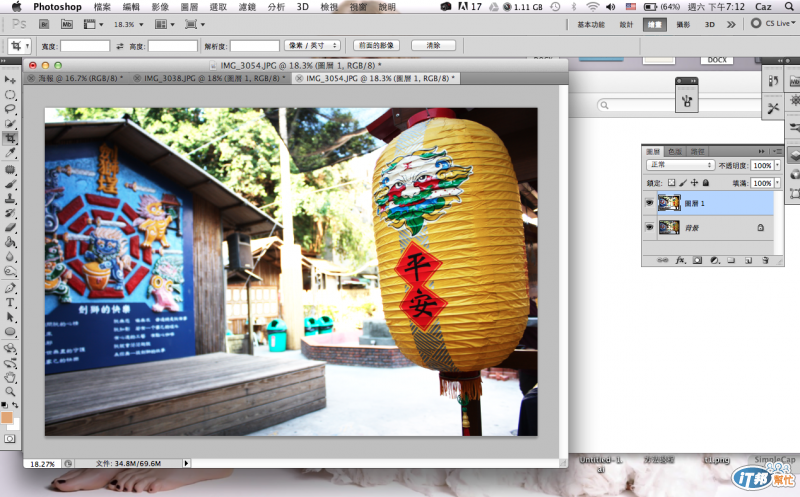This screenshot has width=800, height=497.
Task: Select the Type tool
Action: point(10,302)
